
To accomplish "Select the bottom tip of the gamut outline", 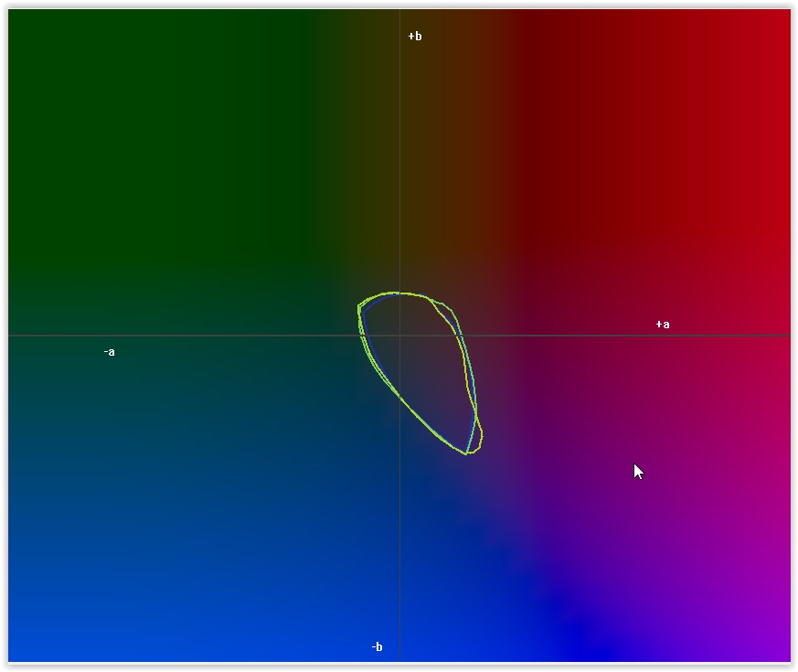I will pyautogui.click(x=467, y=453).
